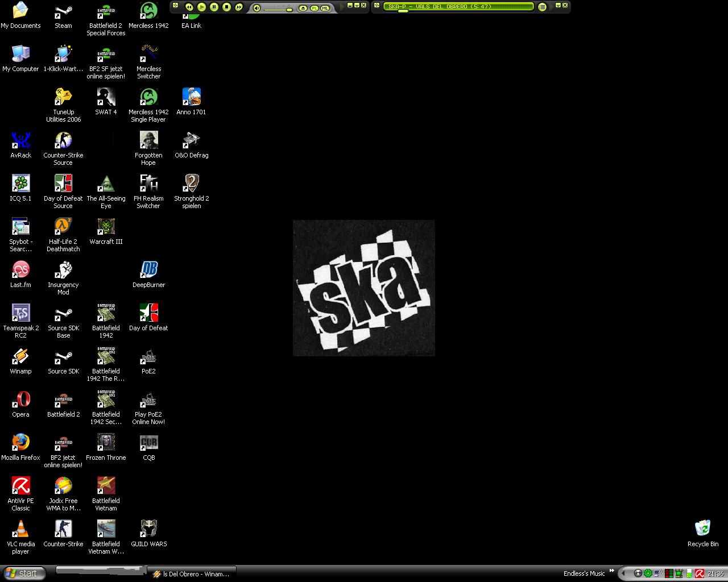The width and height of the screenshot is (728, 582).
Task: Open The All-Seeing Eye shortcut
Action: 106,192
